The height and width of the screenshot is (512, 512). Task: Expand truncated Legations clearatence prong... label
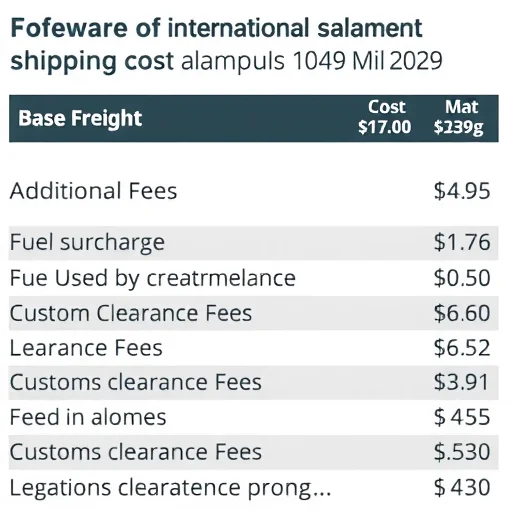click(170, 488)
